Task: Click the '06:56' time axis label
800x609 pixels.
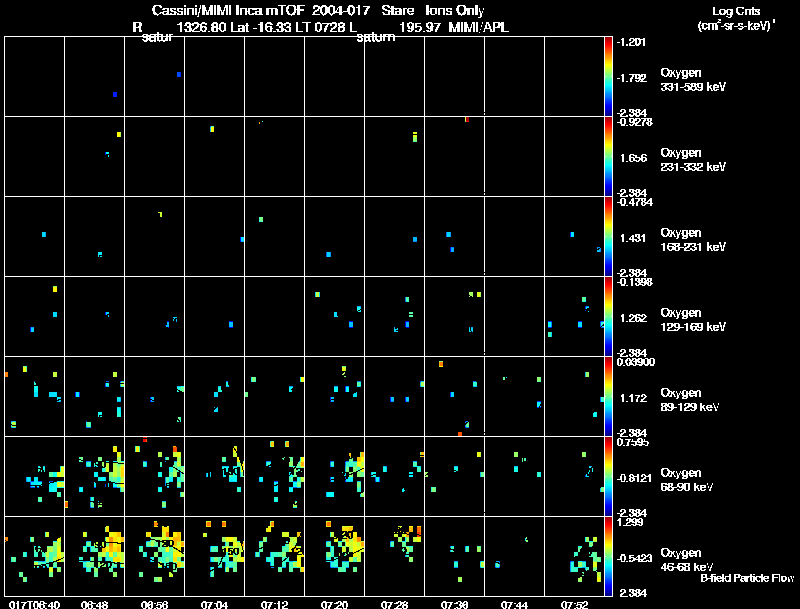Action: pos(155,605)
